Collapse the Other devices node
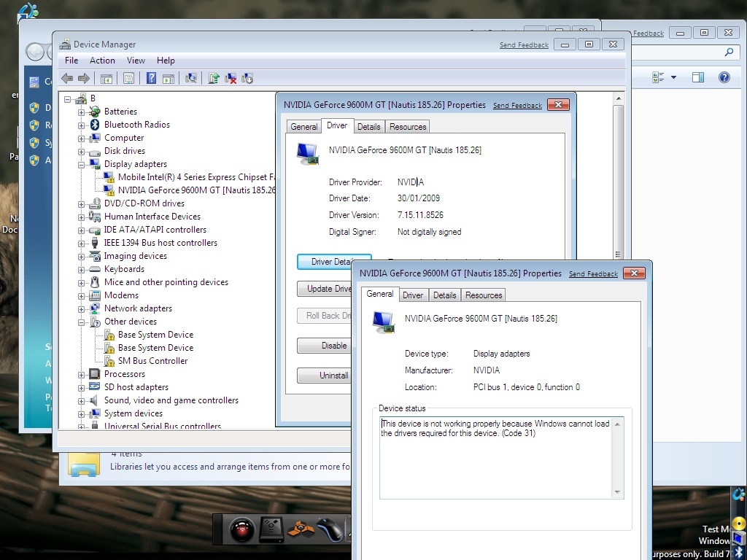This screenshot has width=747, height=560. [82, 322]
